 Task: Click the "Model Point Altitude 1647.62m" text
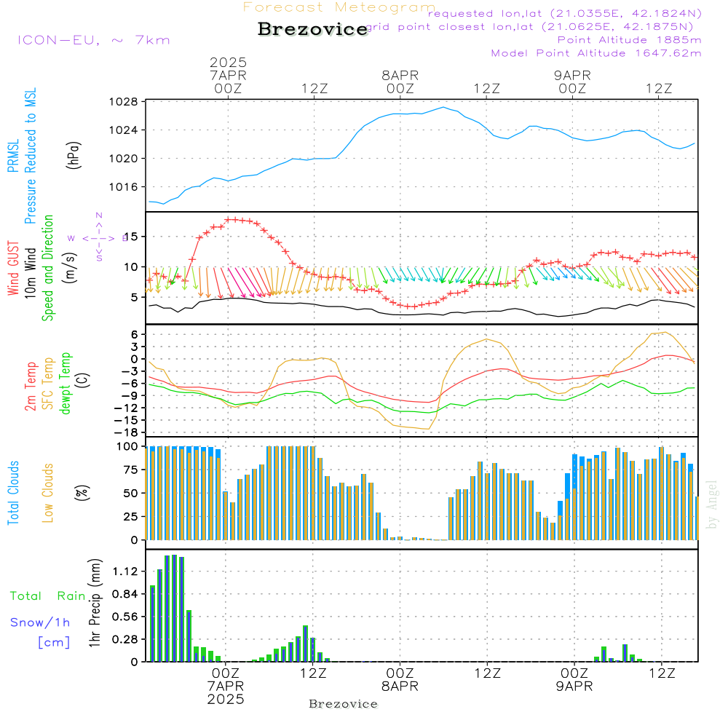click(x=596, y=53)
